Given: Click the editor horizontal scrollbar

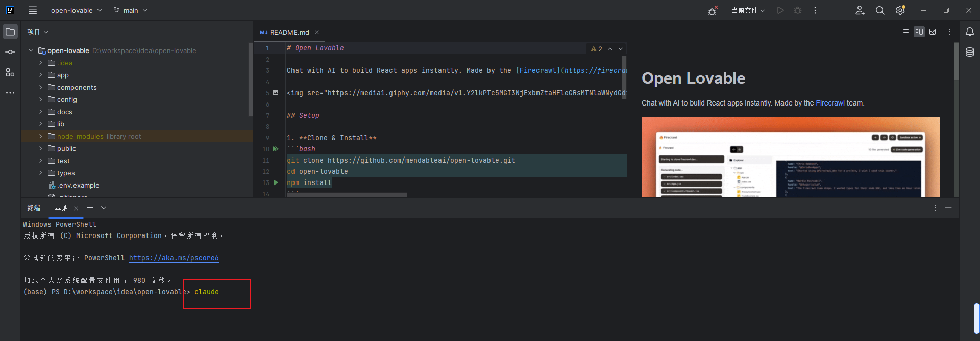Looking at the screenshot, I should pos(347,195).
